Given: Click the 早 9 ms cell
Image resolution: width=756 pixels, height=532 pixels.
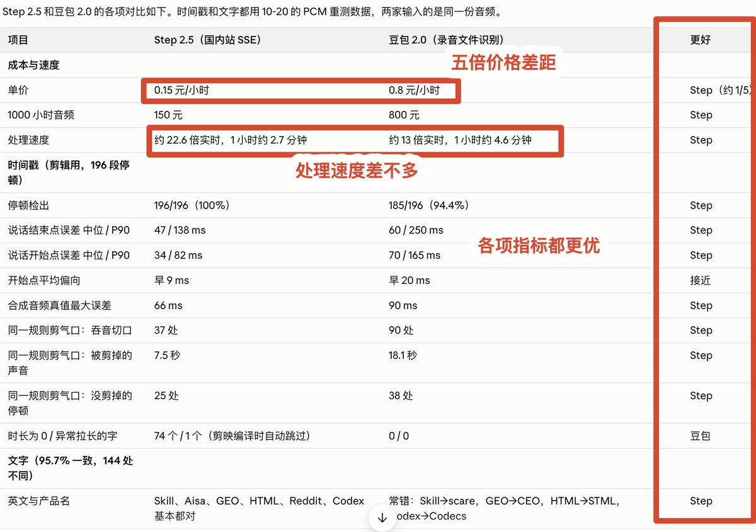Looking at the screenshot, I should tap(171, 280).
